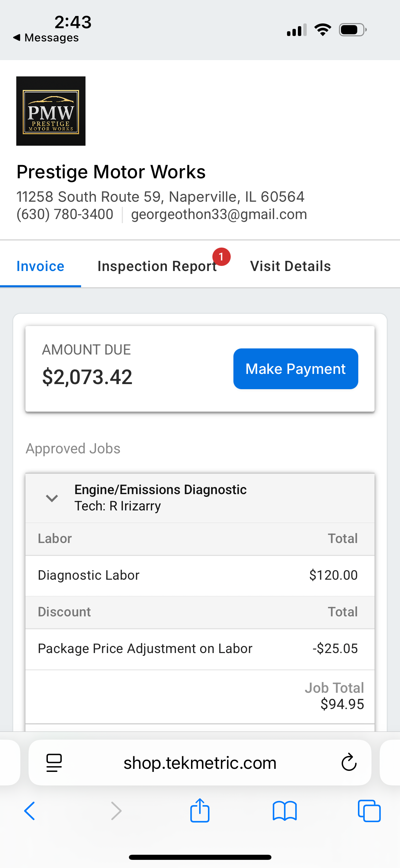The image size is (400, 868).
Task: Tap the shop.tekmetric.com address bar
Action: 200,763
